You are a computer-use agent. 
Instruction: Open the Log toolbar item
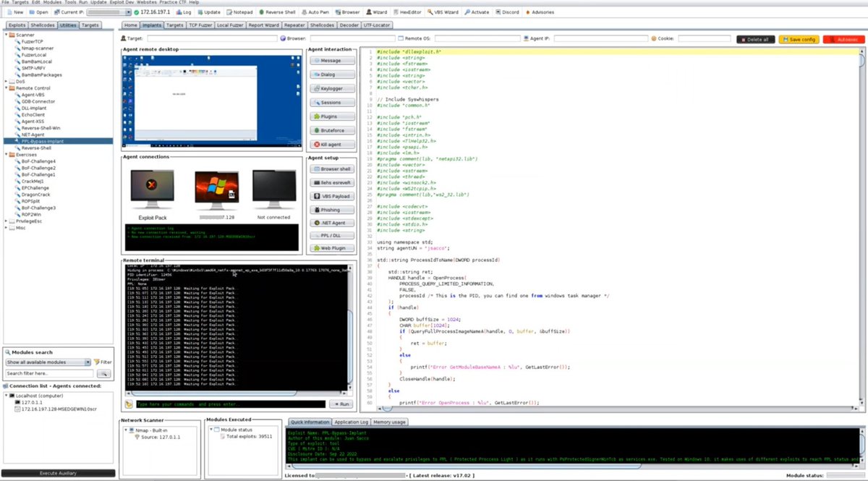tap(184, 12)
